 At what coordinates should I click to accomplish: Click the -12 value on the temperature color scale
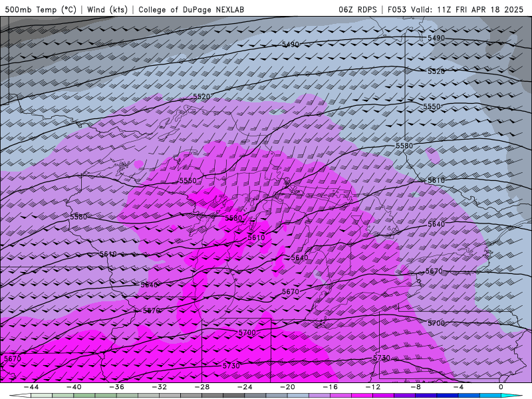[373, 387]
